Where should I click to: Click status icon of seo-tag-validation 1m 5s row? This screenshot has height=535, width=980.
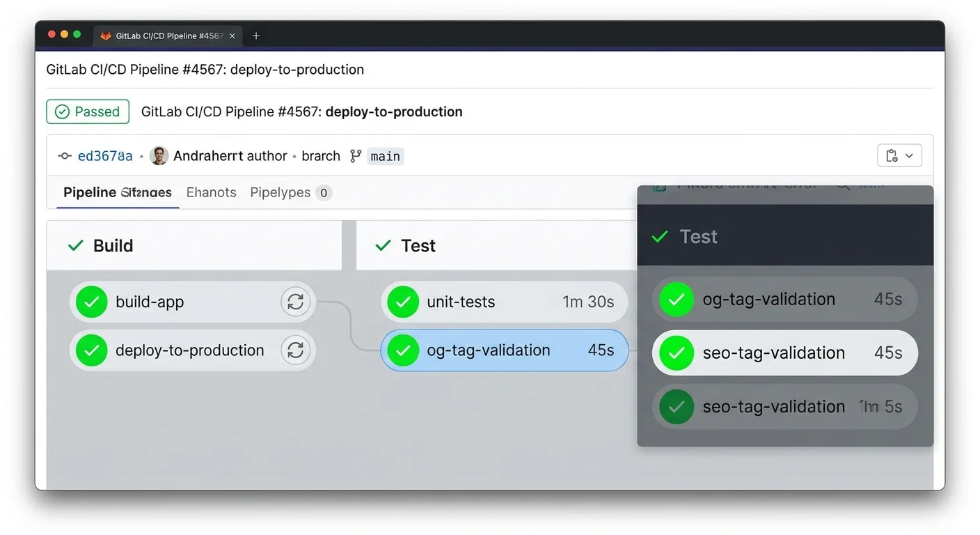click(x=677, y=407)
